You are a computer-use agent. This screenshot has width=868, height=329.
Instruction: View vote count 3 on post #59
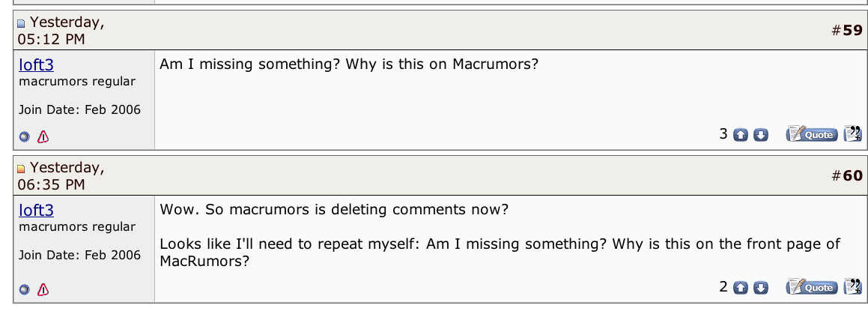click(x=723, y=134)
